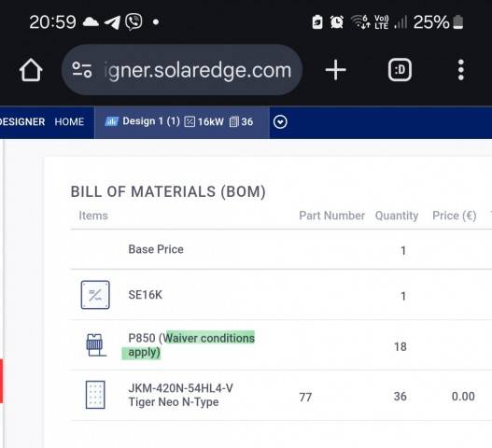
Task: Tap the Telegram notification icon
Action: pos(112,22)
